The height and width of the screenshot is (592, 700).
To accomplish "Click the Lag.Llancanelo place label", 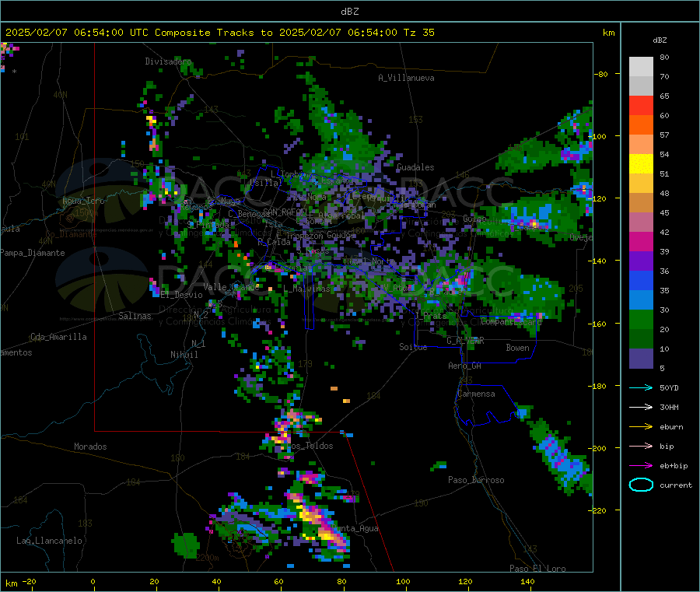I will [x=49, y=541].
